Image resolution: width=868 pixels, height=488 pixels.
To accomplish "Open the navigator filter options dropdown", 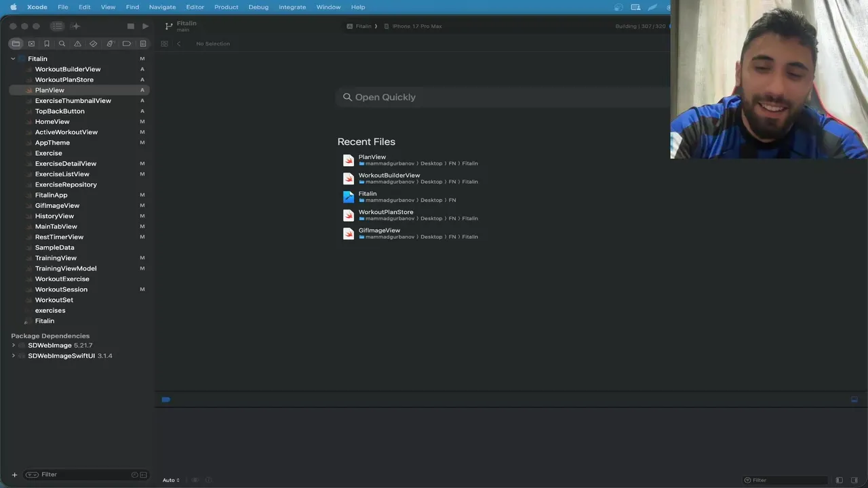I will 32,474.
